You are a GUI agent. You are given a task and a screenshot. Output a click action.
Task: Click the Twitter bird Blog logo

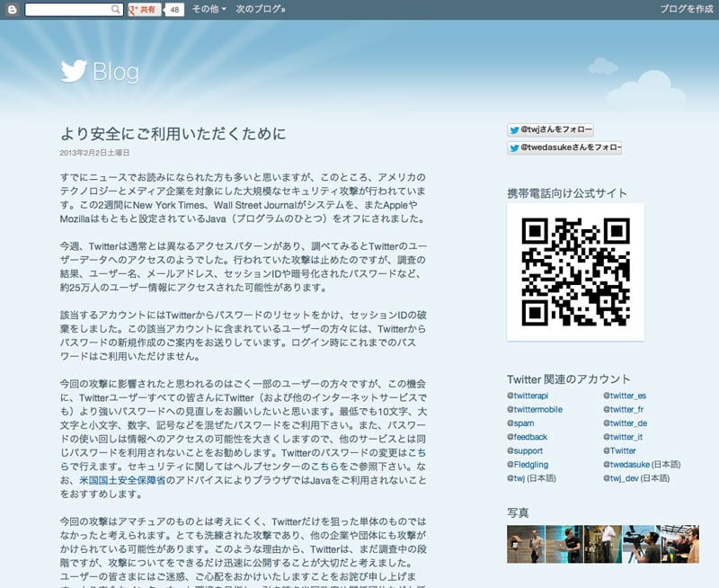click(100, 71)
